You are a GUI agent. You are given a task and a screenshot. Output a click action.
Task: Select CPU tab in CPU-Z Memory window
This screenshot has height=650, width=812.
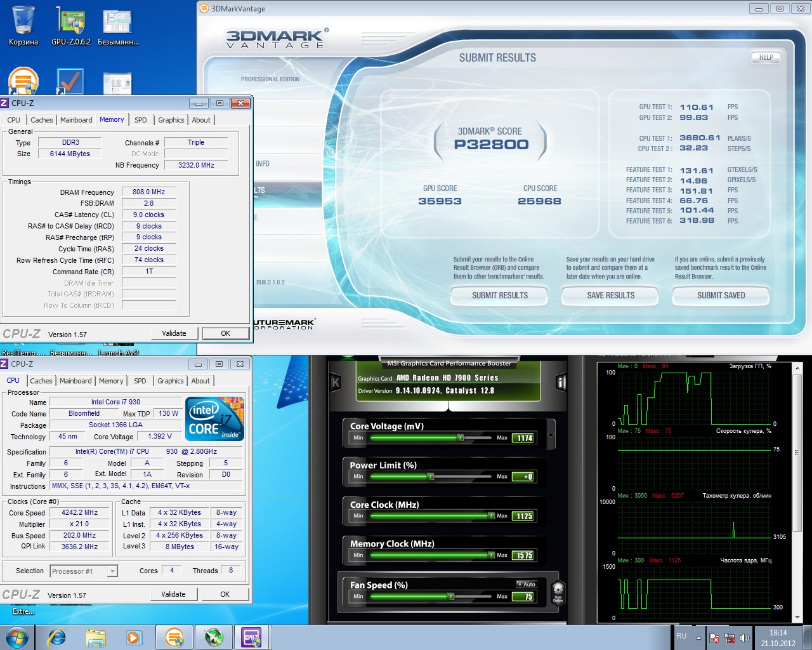coord(14,120)
